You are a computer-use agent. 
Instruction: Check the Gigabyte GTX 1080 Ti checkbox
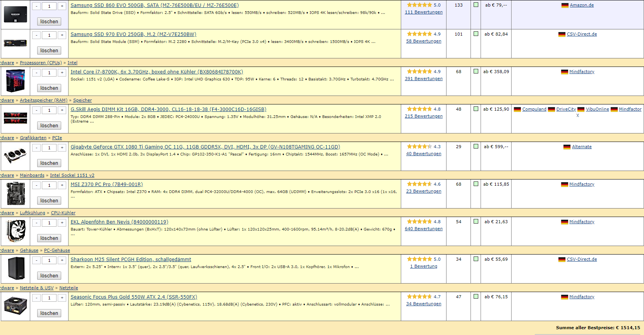(x=476, y=147)
